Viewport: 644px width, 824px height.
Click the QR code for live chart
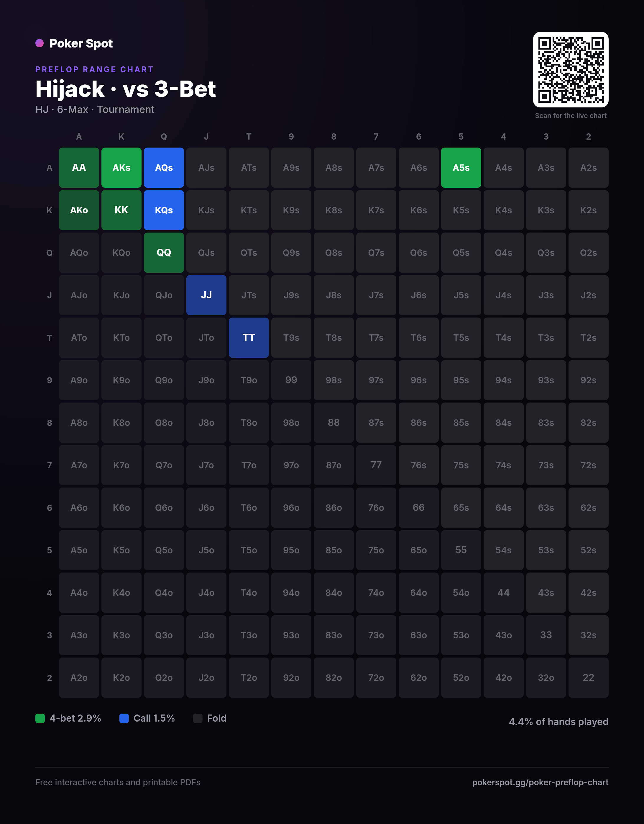pyautogui.click(x=571, y=69)
